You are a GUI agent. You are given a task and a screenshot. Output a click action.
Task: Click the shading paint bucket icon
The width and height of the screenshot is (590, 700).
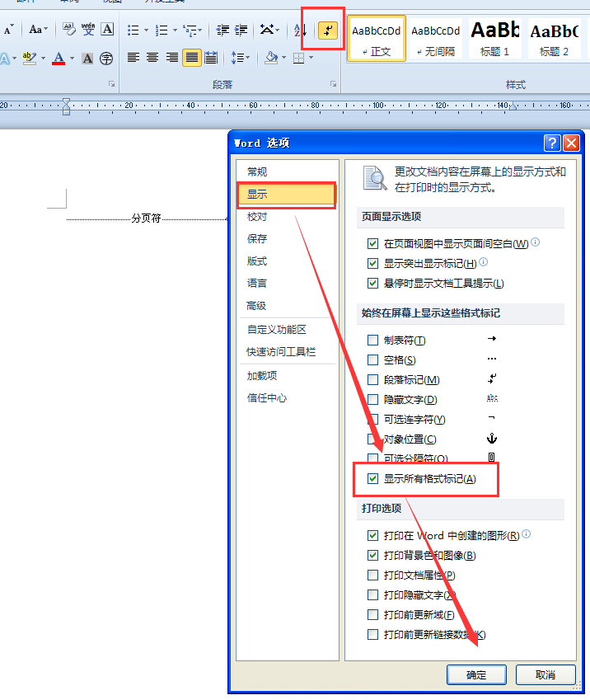(271, 58)
